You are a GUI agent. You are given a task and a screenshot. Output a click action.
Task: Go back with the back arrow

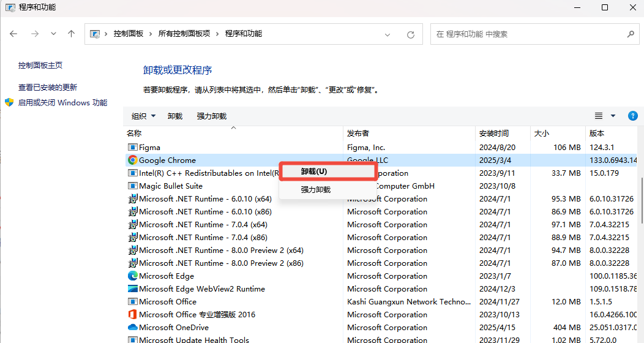13,34
